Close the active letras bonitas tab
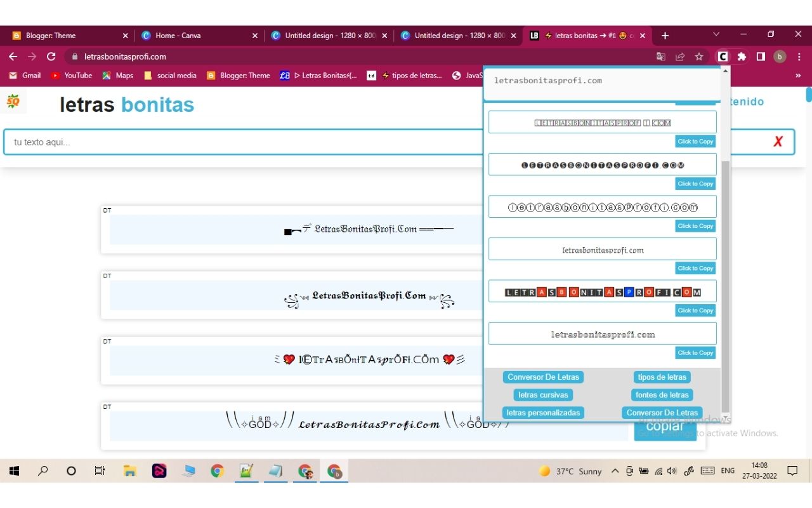Viewport: 812px width, 508px height. pos(643,36)
